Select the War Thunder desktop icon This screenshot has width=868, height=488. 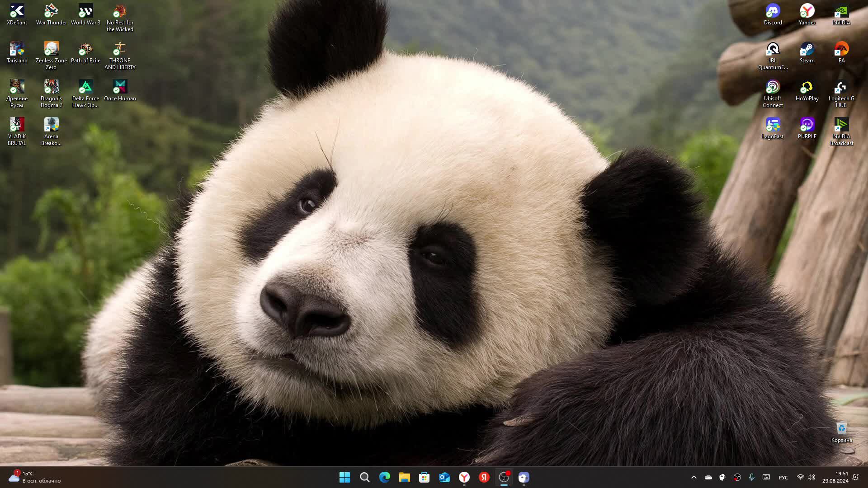[x=51, y=14]
